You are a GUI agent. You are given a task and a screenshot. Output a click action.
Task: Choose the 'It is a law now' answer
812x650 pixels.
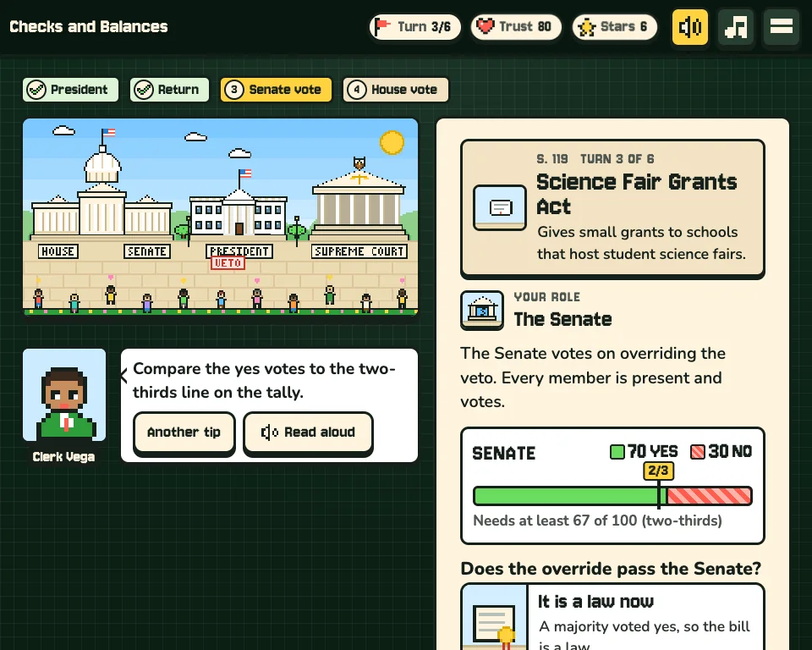pos(612,617)
